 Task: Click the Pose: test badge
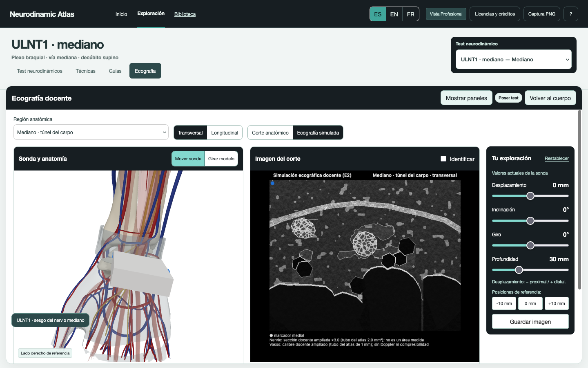click(x=508, y=98)
